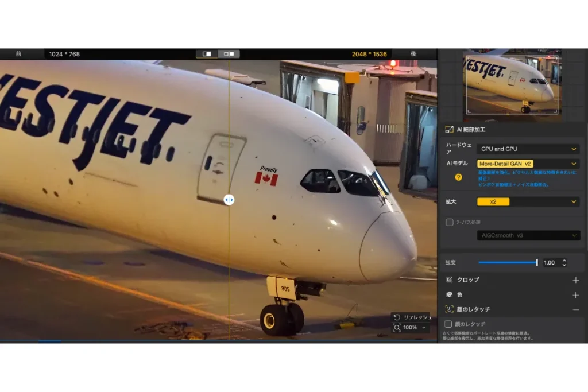
Task: Click the 1024 * 768 source resolution text
Action: [x=64, y=54]
